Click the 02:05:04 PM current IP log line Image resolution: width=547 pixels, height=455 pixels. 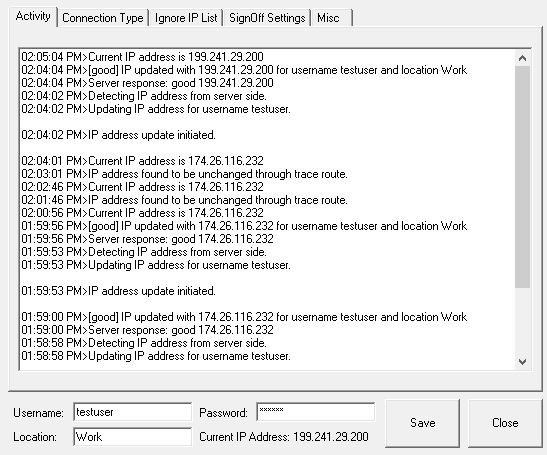pos(142,57)
